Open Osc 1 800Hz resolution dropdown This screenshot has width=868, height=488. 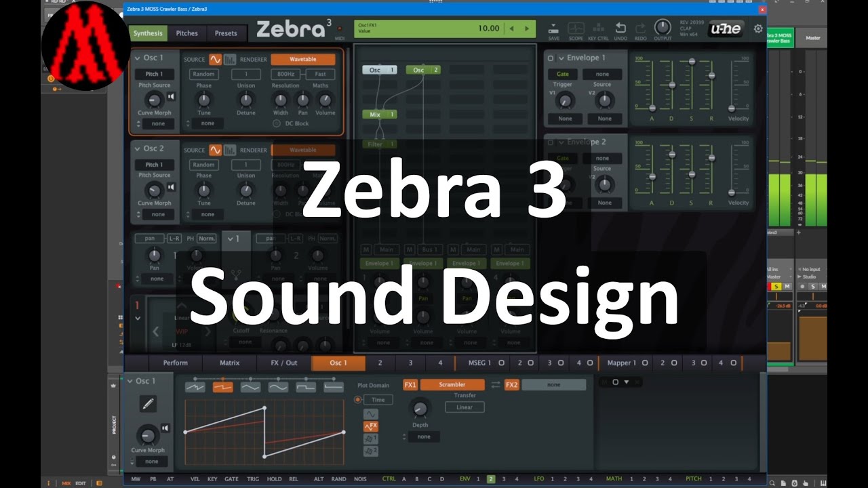(285, 75)
